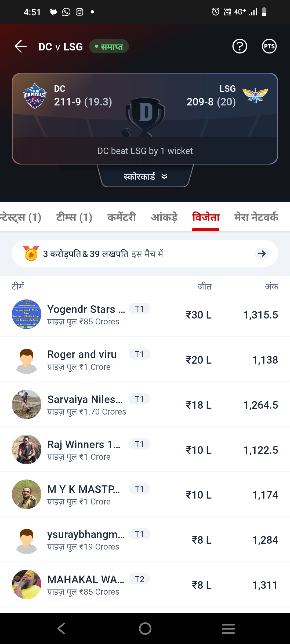Screen dimensions: 290x644
Task: Open the help question mark icon
Action: 240,46
